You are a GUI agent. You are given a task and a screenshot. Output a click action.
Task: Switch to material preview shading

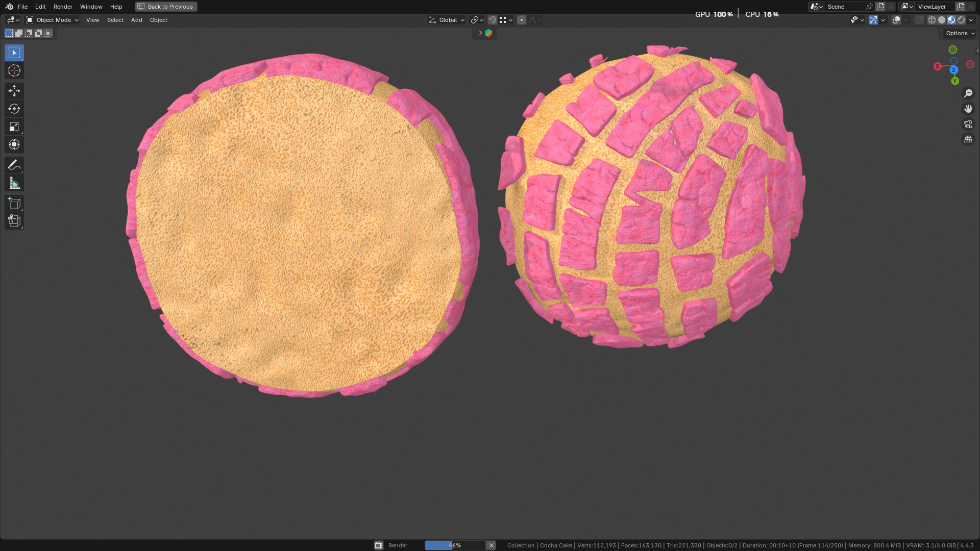pyautogui.click(x=951, y=20)
